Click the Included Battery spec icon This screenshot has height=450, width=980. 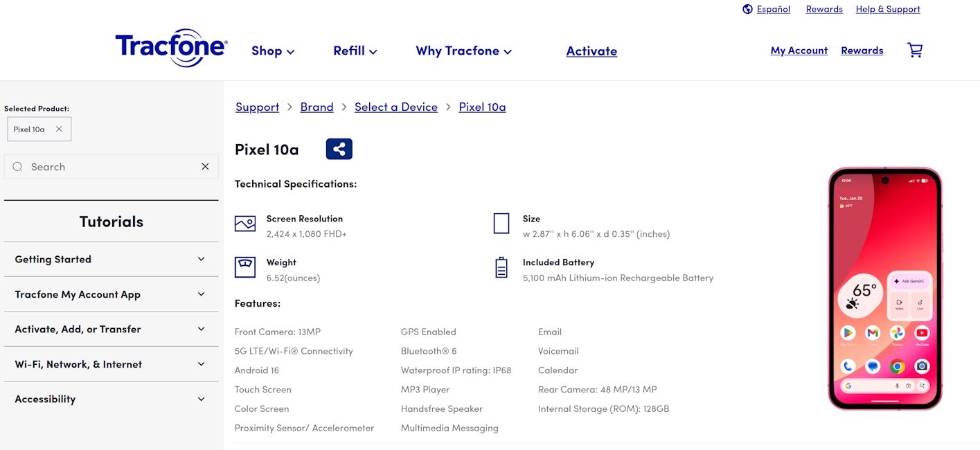(501, 269)
